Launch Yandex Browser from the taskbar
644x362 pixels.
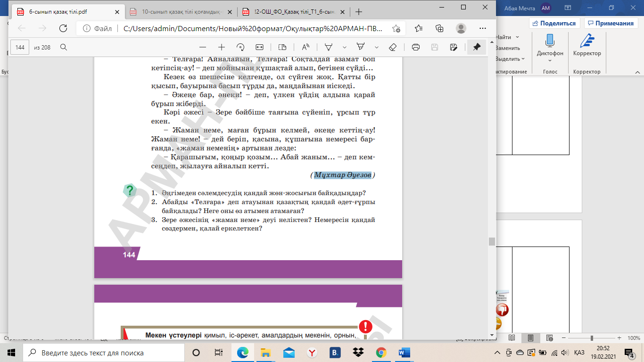312,353
